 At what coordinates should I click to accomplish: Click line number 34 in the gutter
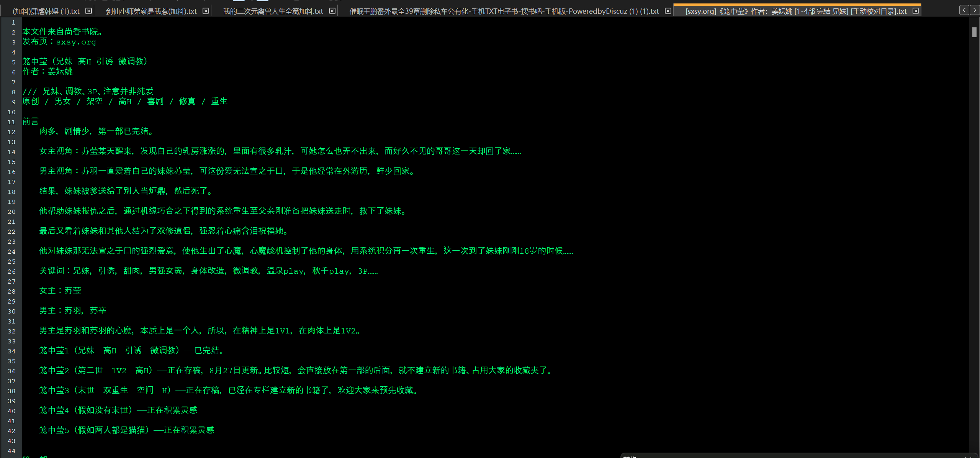(x=11, y=351)
